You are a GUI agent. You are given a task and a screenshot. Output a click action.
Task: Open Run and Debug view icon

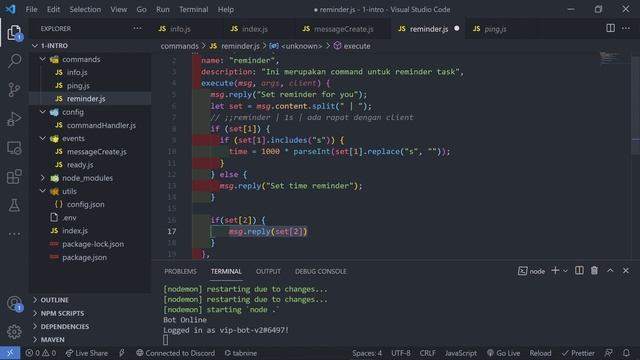click(x=14, y=119)
